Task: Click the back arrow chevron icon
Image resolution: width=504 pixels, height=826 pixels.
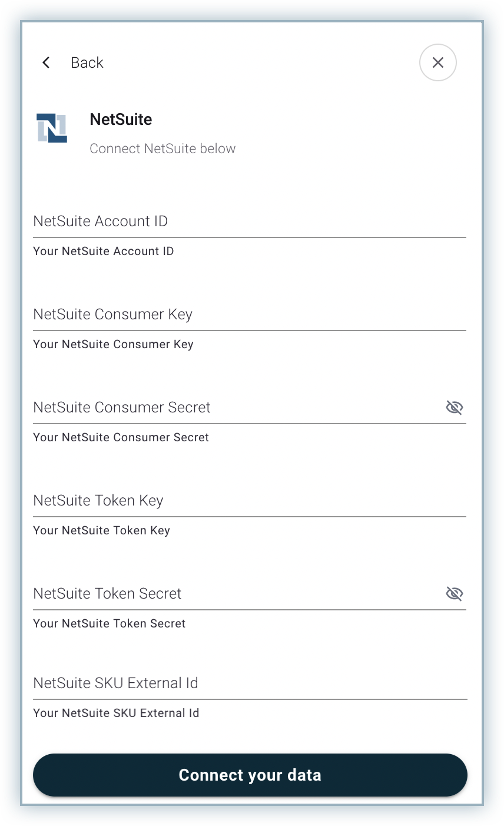Action: click(46, 62)
